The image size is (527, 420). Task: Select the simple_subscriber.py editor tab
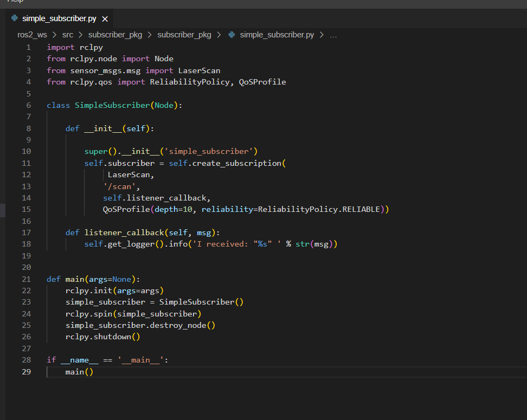pos(59,18)
